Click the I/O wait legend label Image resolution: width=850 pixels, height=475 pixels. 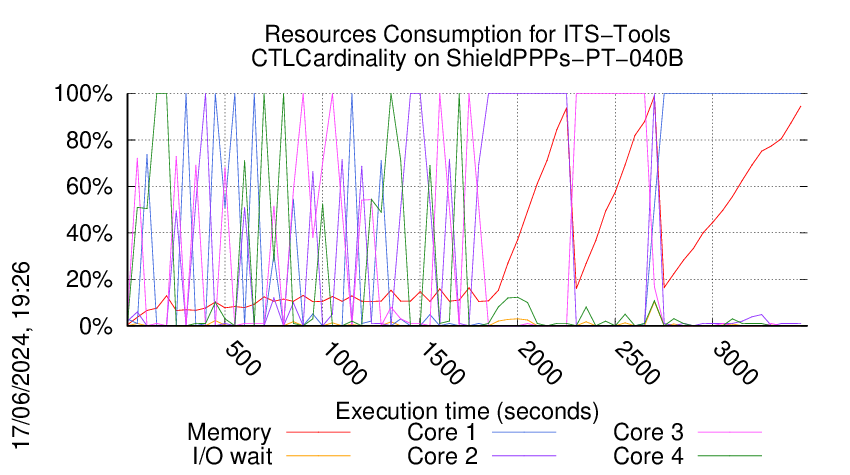(x=233, y=456)
